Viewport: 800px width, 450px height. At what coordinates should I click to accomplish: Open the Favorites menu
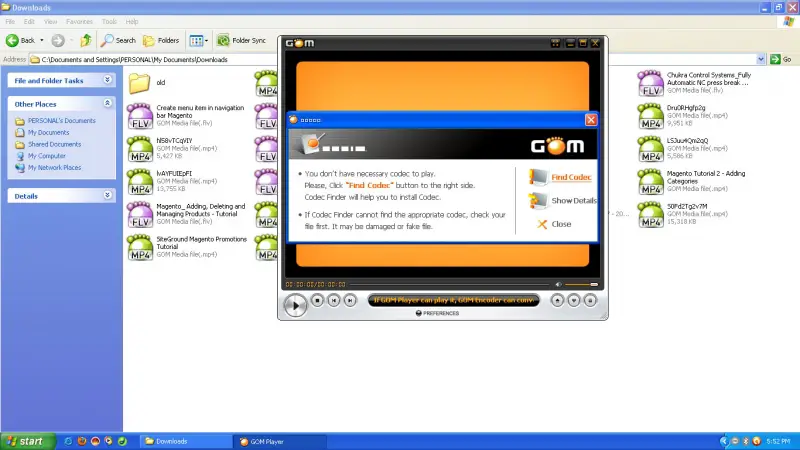[79, 21]
